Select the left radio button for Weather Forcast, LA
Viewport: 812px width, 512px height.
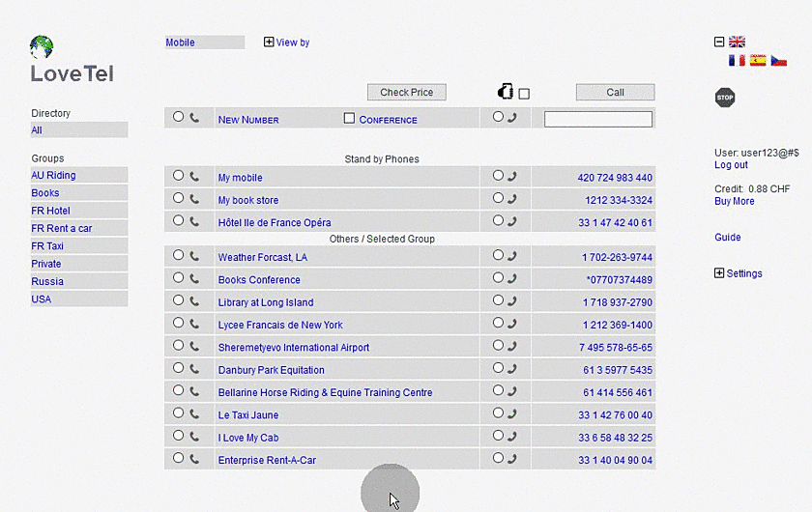click(178, 256)
